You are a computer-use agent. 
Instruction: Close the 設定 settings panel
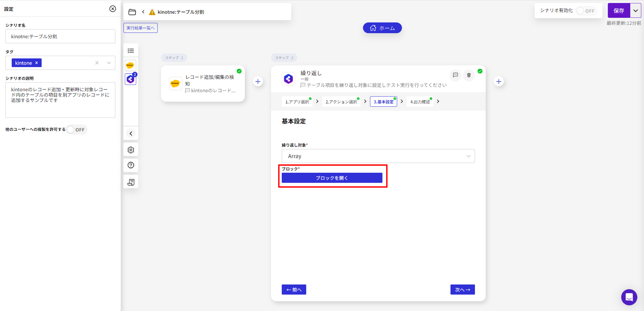pyautogui.click(x=113, y=9)
